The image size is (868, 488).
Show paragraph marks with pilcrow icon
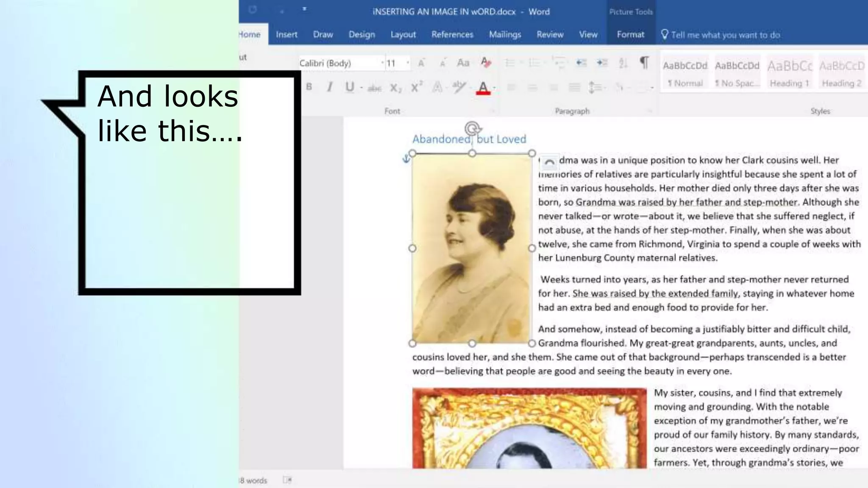[x=644, y=63]
